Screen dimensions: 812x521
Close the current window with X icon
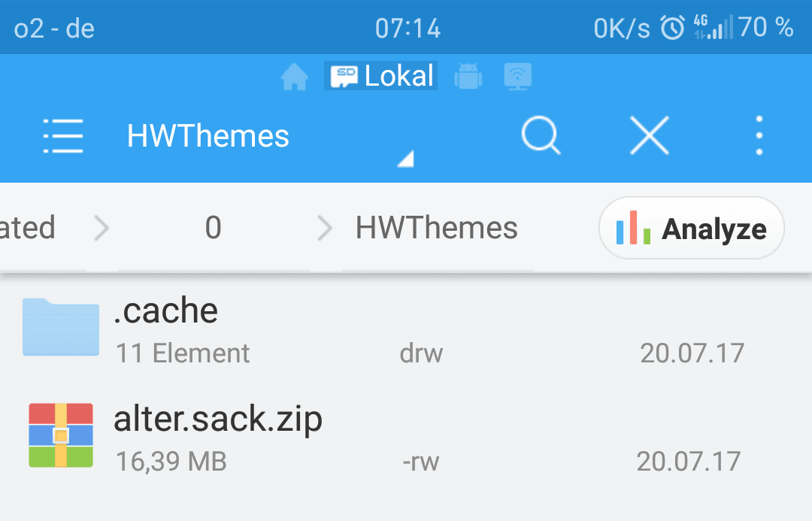pyautogui.click(x=650, y=135)
